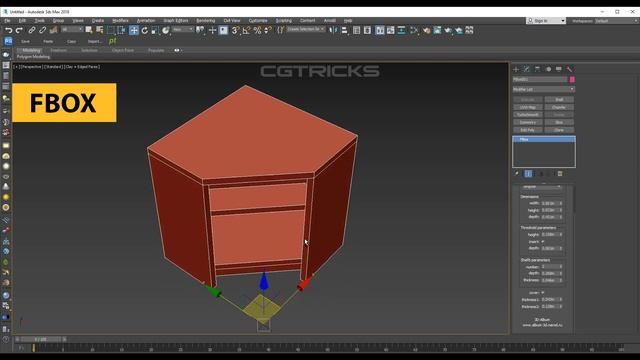Open the Select by Name dialog icon
The width and height of the screenshot is (640, 360).
pos(100,30)
